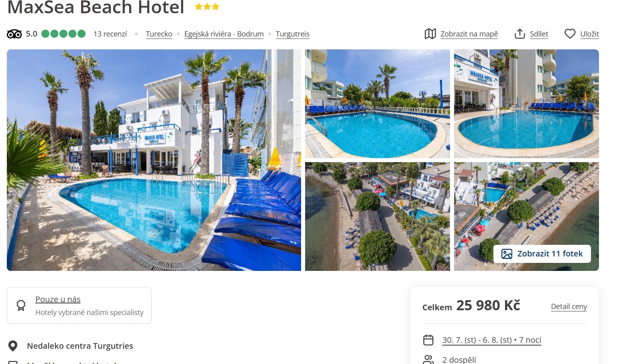This screenshot has height=364, width=617.
Task: Open Detail ceny link
Action: click(x=569, y=307)
